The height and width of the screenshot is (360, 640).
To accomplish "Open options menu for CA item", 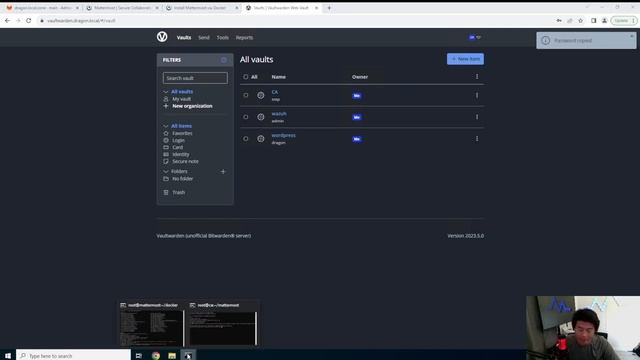I will 477,96.
